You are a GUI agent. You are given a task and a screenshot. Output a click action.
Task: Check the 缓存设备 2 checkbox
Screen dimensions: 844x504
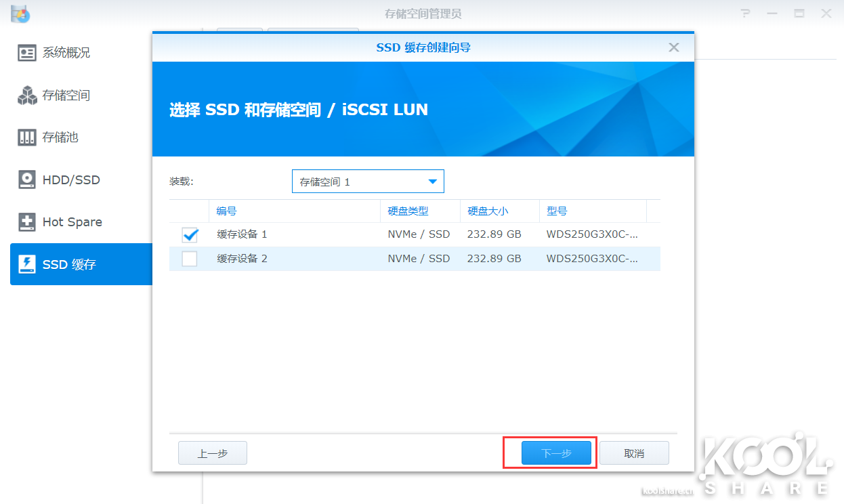click(x=190, y=259)
